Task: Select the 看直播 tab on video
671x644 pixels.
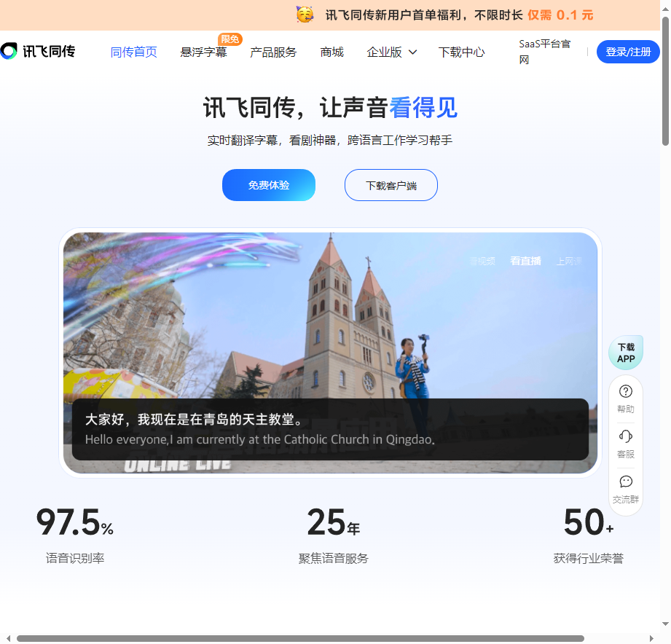Action: click(525, 261)
